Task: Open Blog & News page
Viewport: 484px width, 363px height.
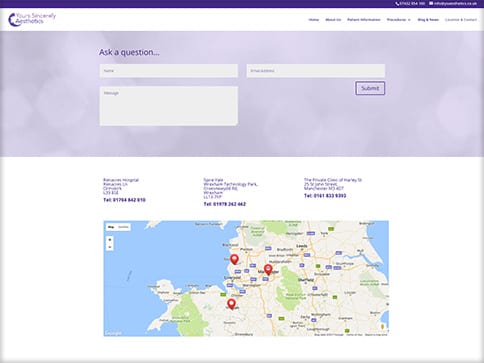Action: click(428, 20)
